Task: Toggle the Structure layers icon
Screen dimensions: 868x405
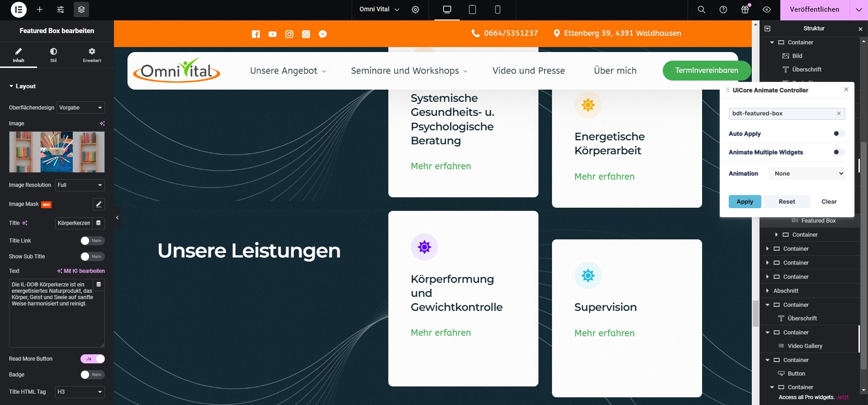Action: (x=81, y=10)
